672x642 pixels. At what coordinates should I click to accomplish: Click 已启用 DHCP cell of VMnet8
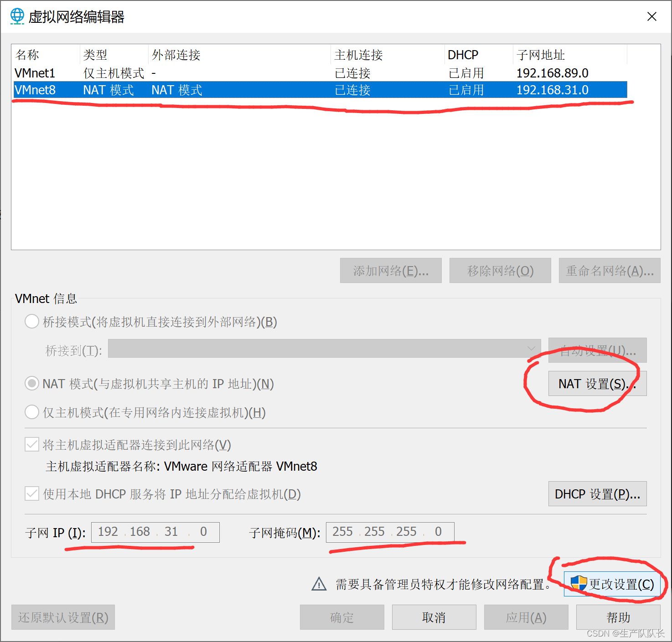[x=466, y=90]
